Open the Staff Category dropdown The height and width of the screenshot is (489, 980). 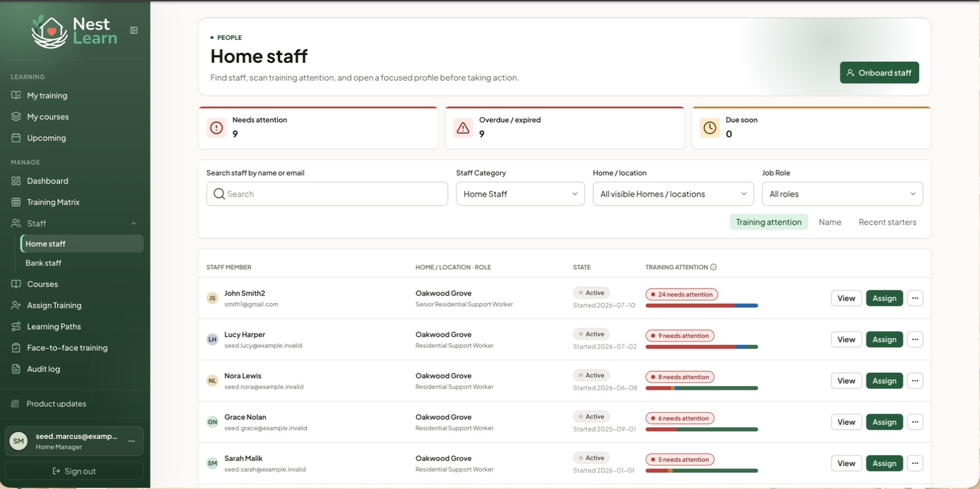pyautogui.click(x=521, y=194)
